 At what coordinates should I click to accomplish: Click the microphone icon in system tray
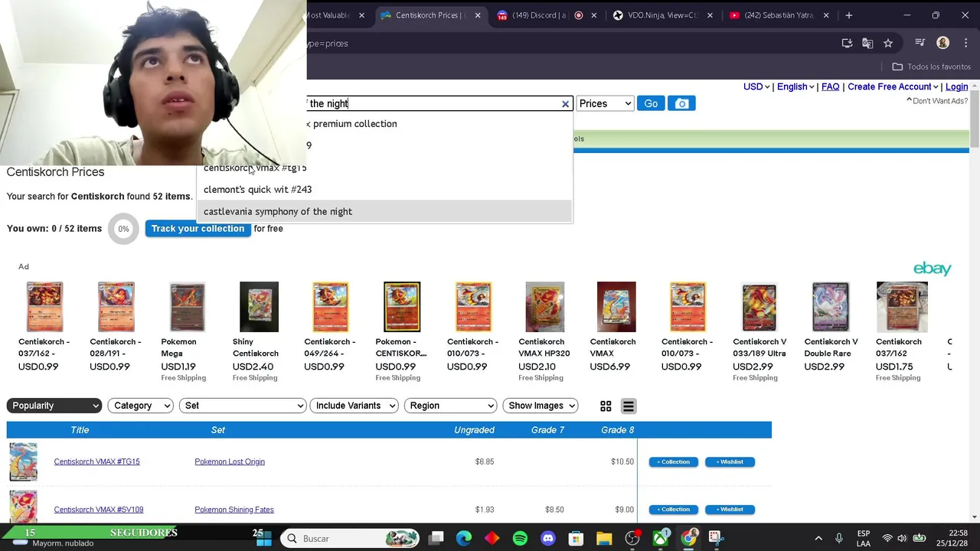point(839,539)
